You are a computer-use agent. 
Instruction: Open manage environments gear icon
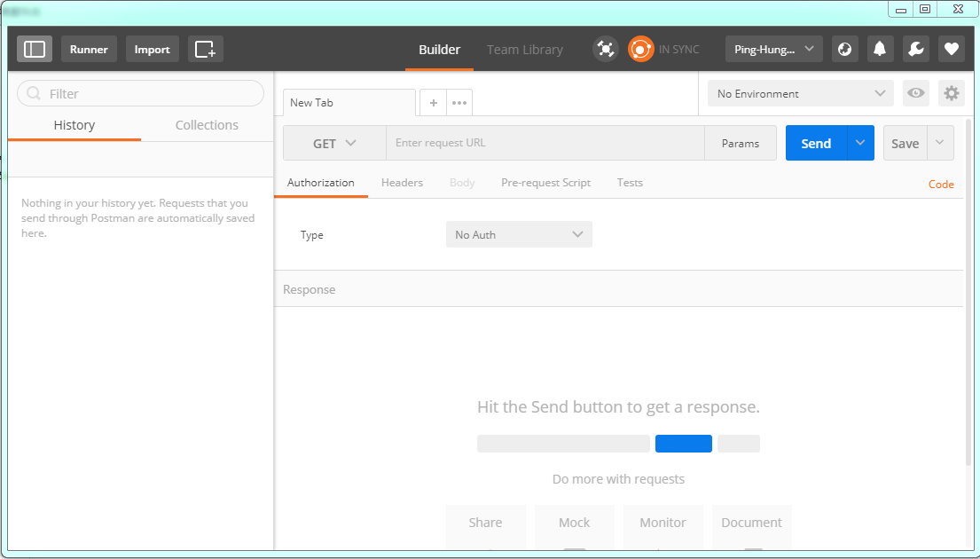(952, 93)
